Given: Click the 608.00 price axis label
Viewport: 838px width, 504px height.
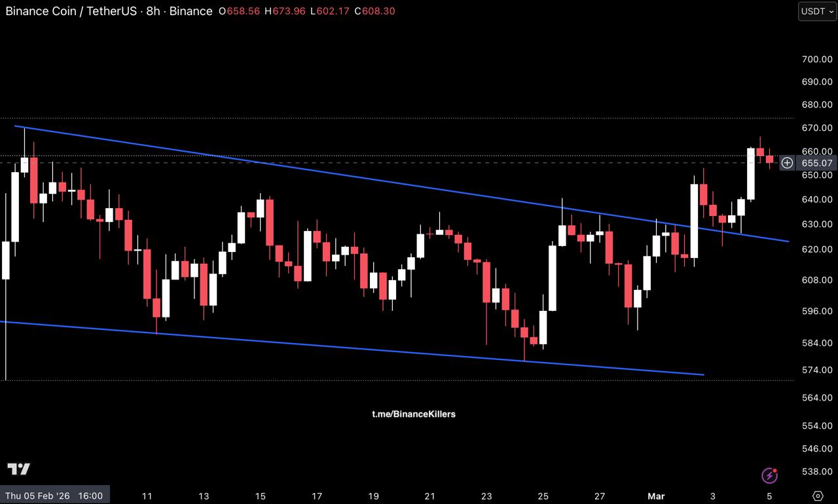Looking at the screenshot, I should click(817, 280).
